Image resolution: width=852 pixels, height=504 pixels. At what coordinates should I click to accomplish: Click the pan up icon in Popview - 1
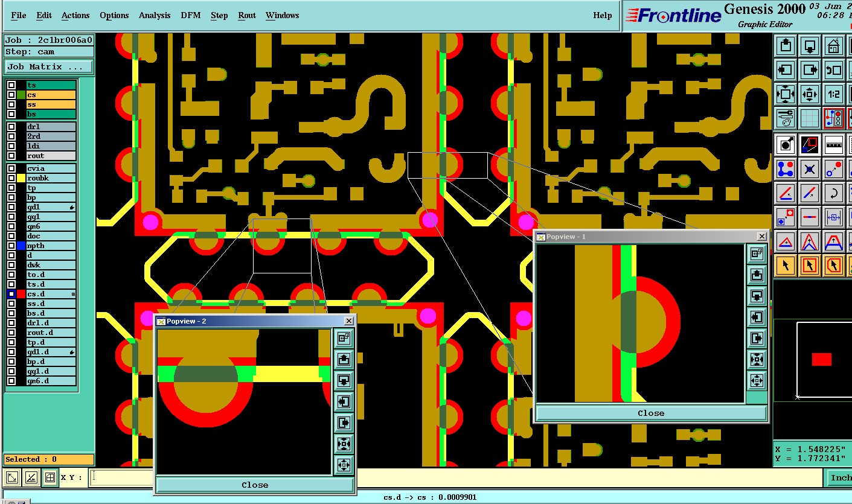tap(757, 275)
